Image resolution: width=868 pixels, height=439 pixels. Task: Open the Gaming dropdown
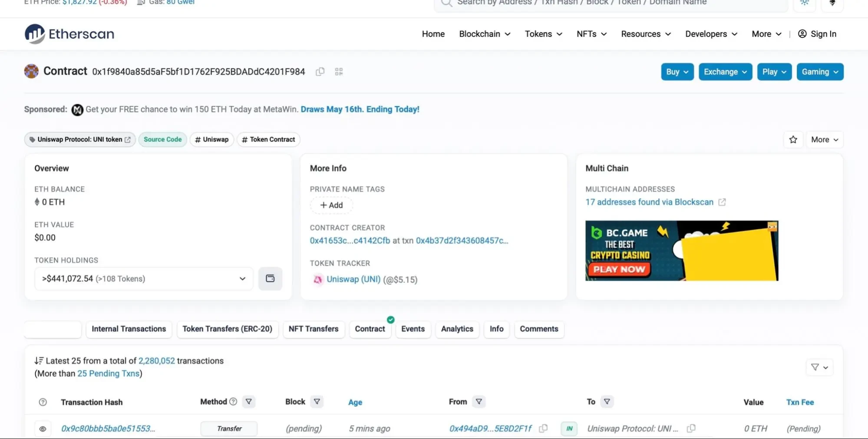tap(820, 72)
